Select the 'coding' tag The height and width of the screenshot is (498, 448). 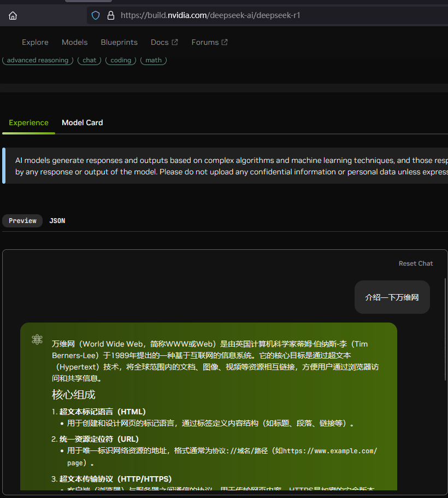pyautogui.click(x=121, y=60)
